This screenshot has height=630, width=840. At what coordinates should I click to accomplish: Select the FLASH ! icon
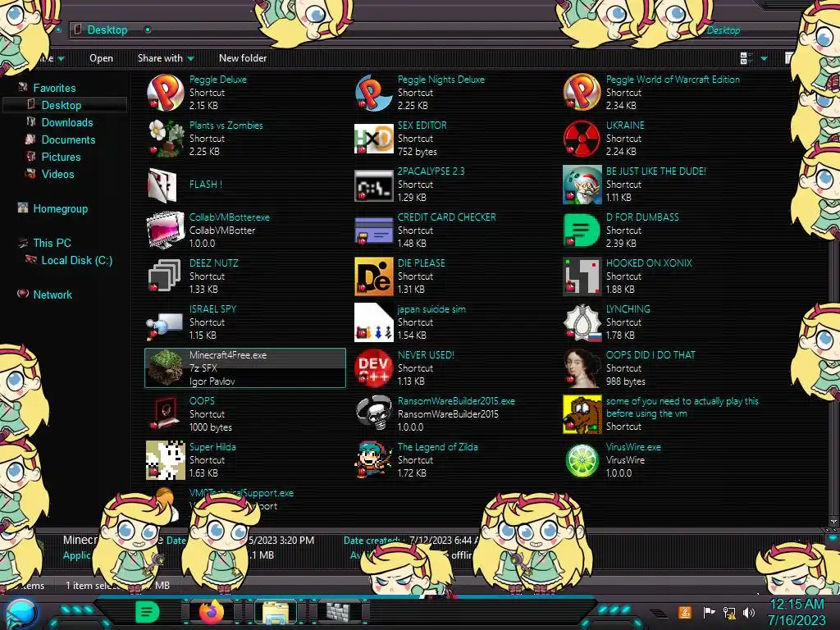[162, 185]
